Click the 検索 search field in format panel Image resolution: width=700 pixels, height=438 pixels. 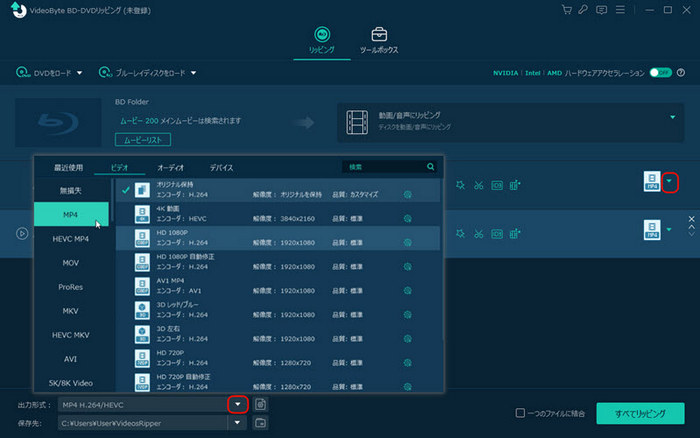(x=384, y=167)
